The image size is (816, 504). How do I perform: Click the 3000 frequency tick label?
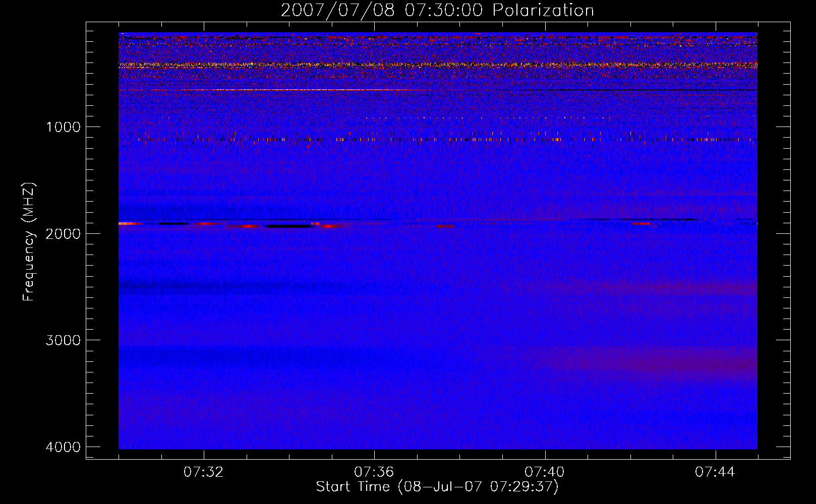pos(63,340)
